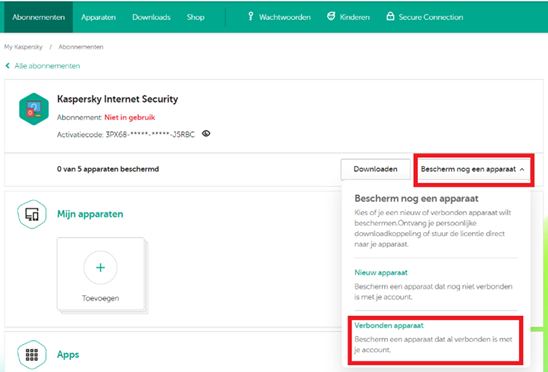Click the padlock icon beside Secure Connection

390,16
